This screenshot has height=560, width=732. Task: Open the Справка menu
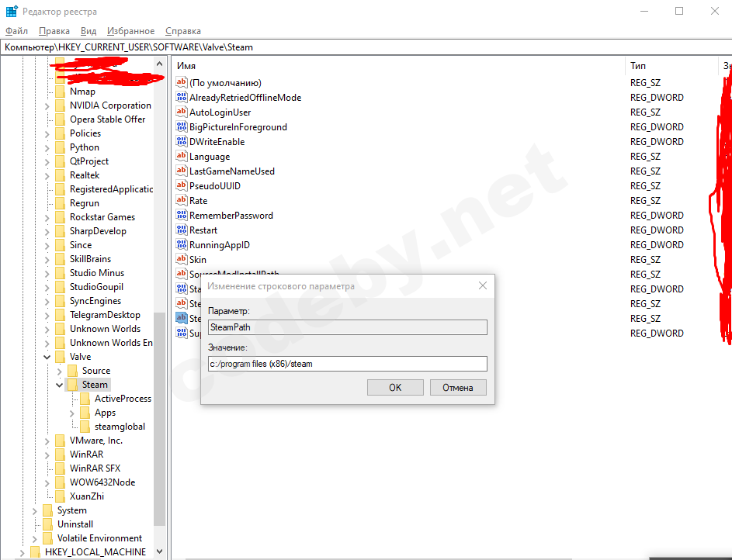tap(183, 31)
